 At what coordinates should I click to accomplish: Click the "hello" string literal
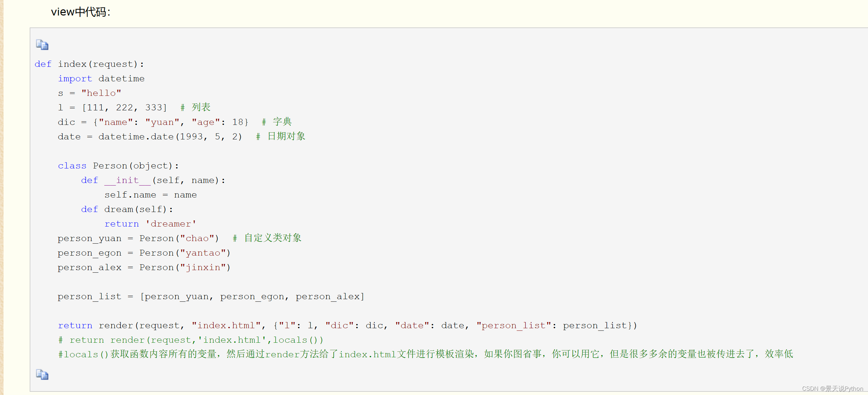(101, 93)
